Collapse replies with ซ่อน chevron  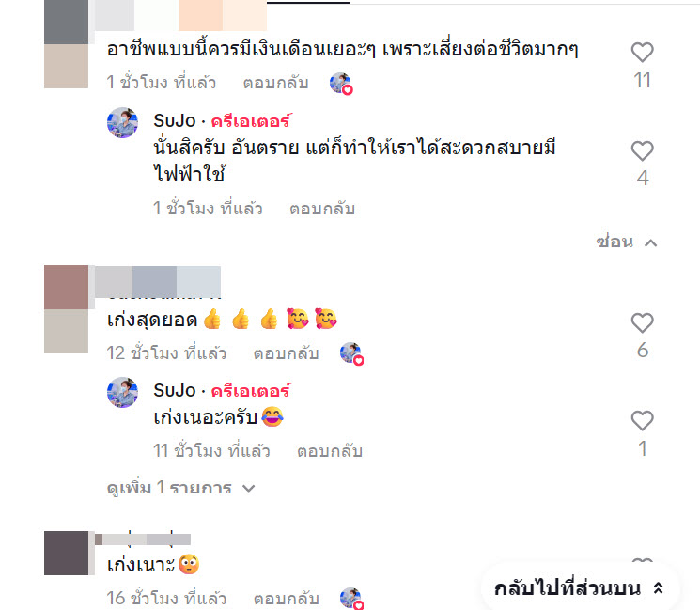click(627, 242)
